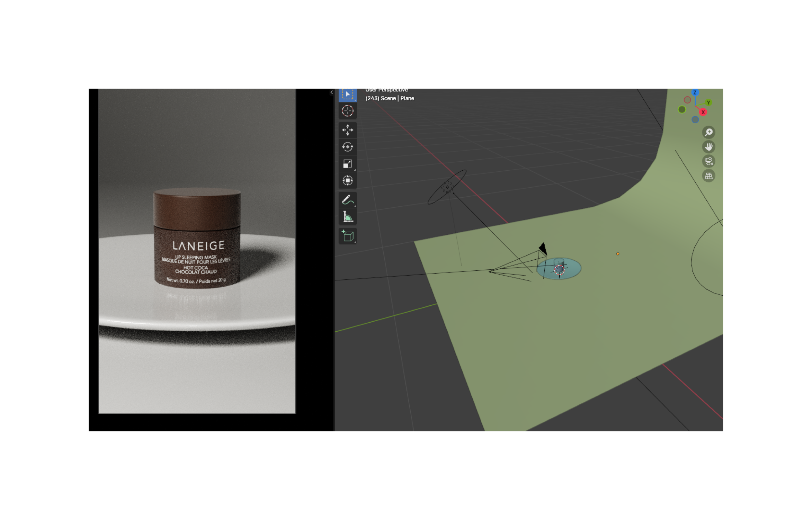Viewport: 812px width, 520px height.
Task: Click the orange origin point on the plane
Action: [618, 254]
